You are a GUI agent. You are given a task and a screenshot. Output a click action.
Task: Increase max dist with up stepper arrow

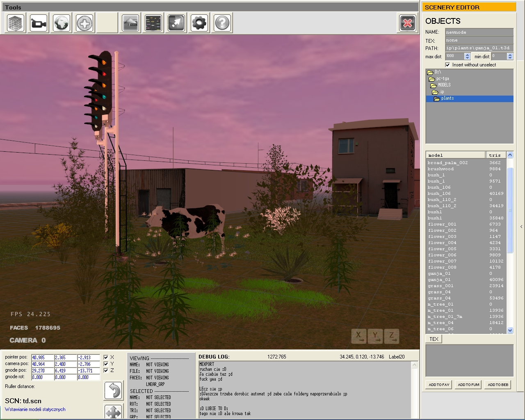click(467, 55)
